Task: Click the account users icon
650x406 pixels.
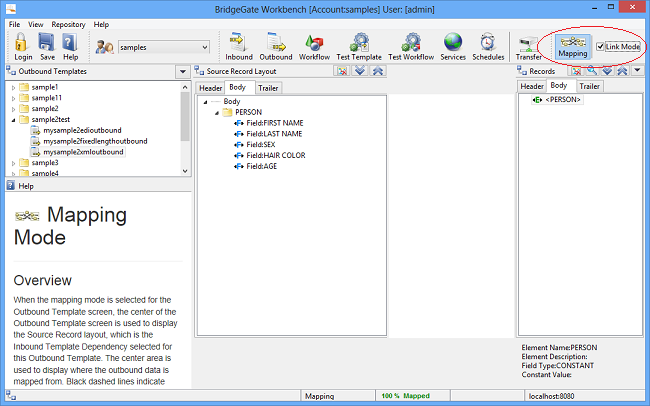Action: click(104, 47)
